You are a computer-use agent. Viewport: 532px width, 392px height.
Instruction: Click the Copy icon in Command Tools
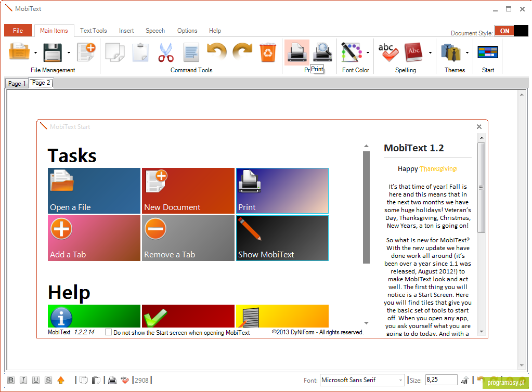[x=115, y=52]
